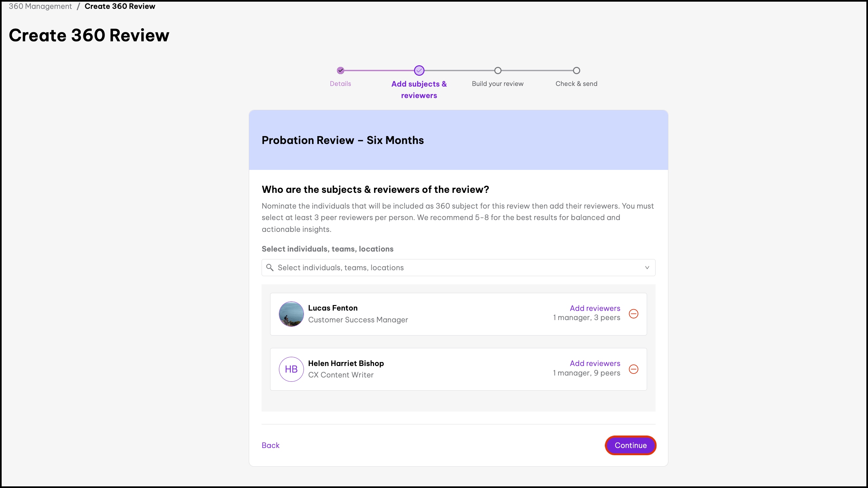Click the Build your review step circle
This screenshot has height=488, width=868.
[498, 71]
